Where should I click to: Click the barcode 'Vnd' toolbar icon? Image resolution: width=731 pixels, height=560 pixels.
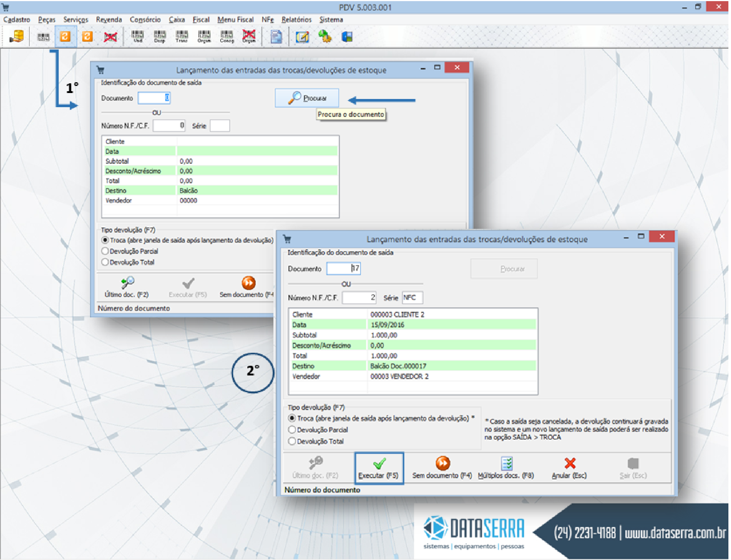pyautogui.click(x=138, y=36)
